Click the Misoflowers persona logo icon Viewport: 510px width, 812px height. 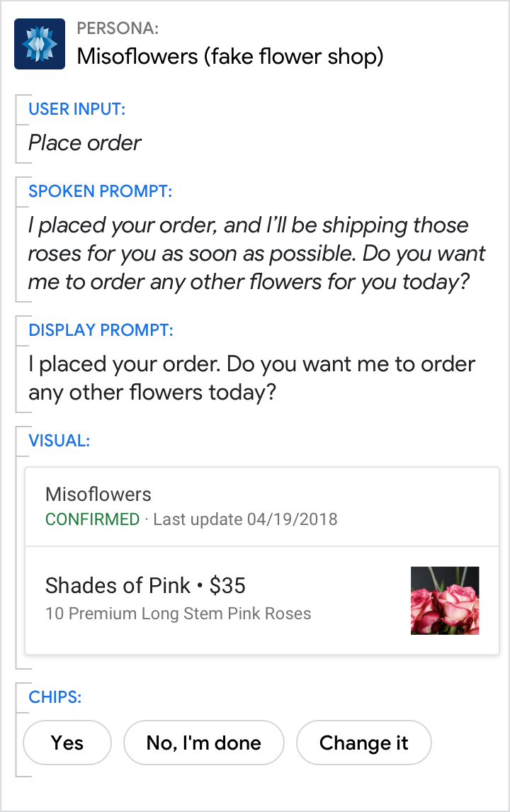(x=40, y=44)
